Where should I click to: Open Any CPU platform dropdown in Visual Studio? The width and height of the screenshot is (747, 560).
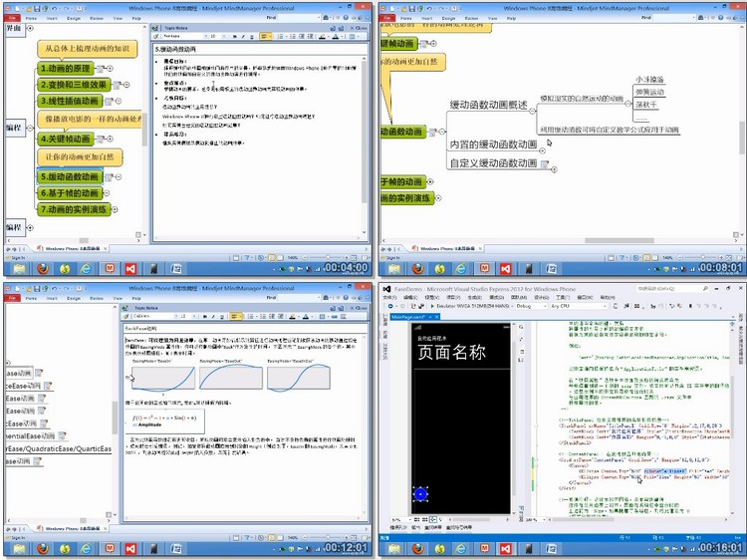[x=579, y=306]
